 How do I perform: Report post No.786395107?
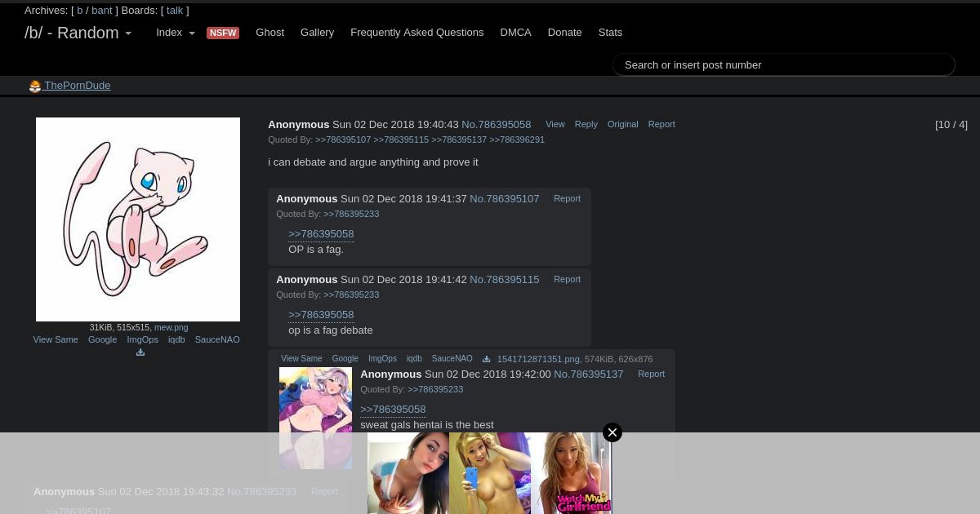567,198
